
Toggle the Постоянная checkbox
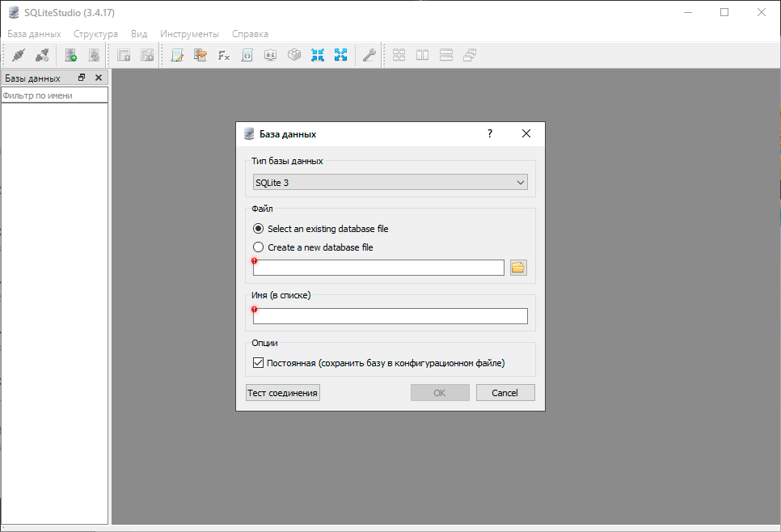[258, 363]
